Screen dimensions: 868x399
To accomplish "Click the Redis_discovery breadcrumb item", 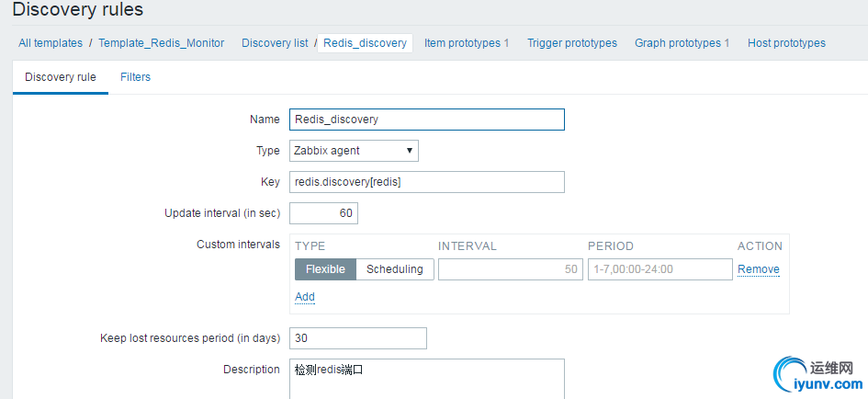I will click(x=365, y=43).
